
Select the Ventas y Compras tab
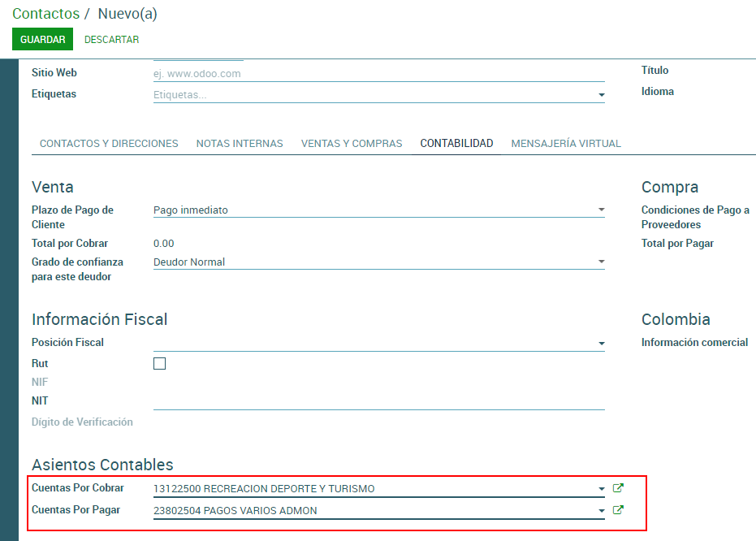[352, 144]
